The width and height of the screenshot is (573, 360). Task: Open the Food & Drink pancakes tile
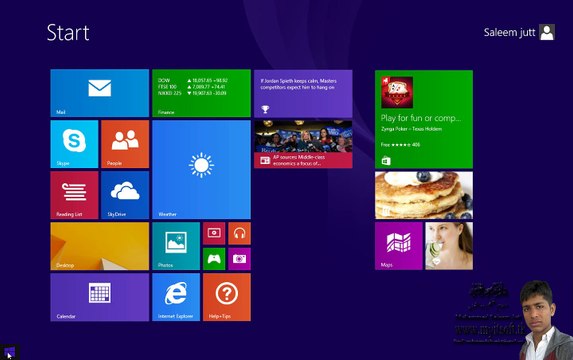[x=424, y=195]
